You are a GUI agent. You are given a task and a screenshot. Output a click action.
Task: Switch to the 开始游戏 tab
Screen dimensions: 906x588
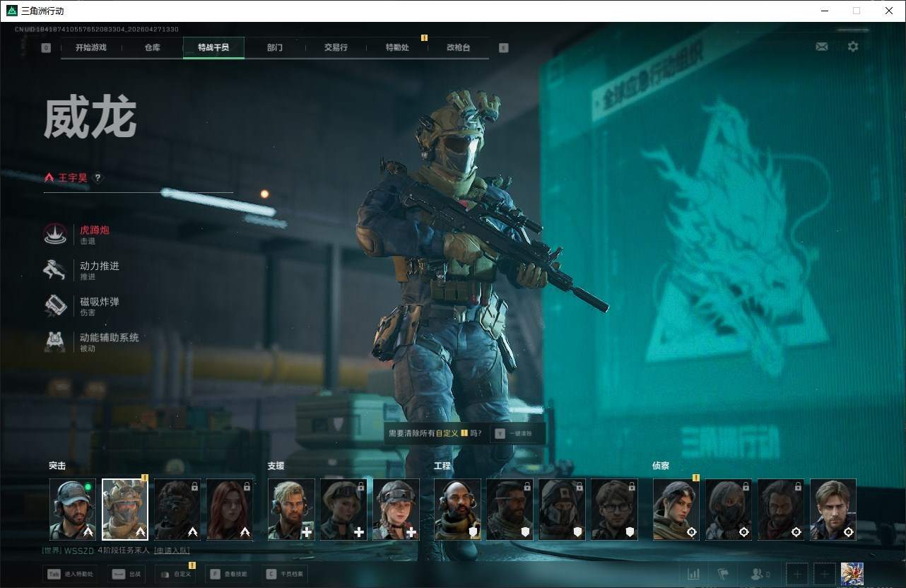[x=91, y=48]
